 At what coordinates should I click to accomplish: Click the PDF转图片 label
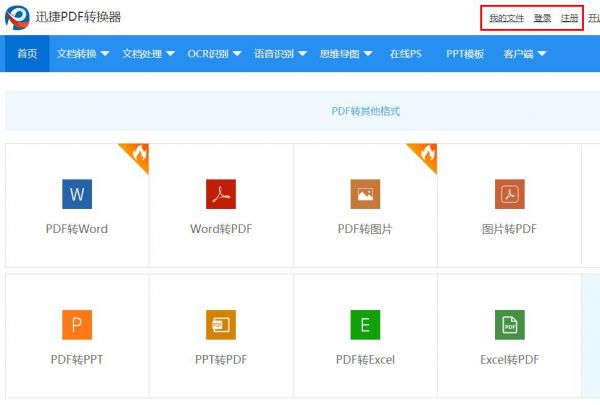[x=365, y=229]
